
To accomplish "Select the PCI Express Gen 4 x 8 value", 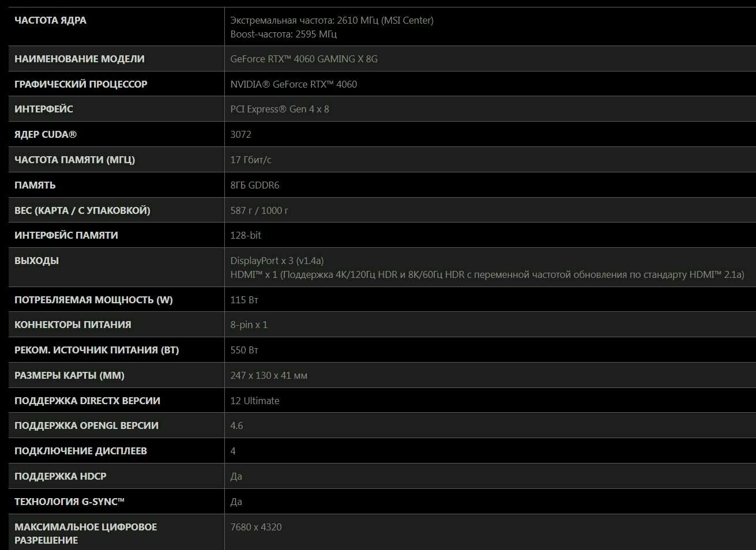I will click(x=280, y=109).
